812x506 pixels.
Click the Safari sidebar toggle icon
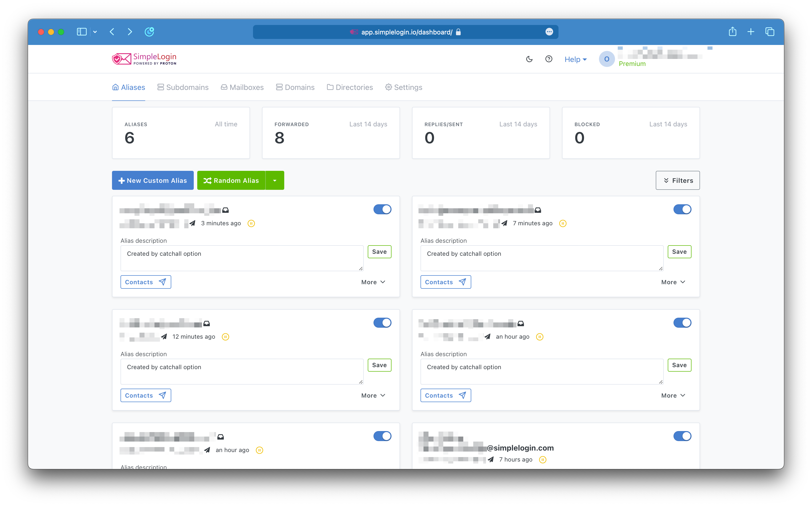coord(82,32)
